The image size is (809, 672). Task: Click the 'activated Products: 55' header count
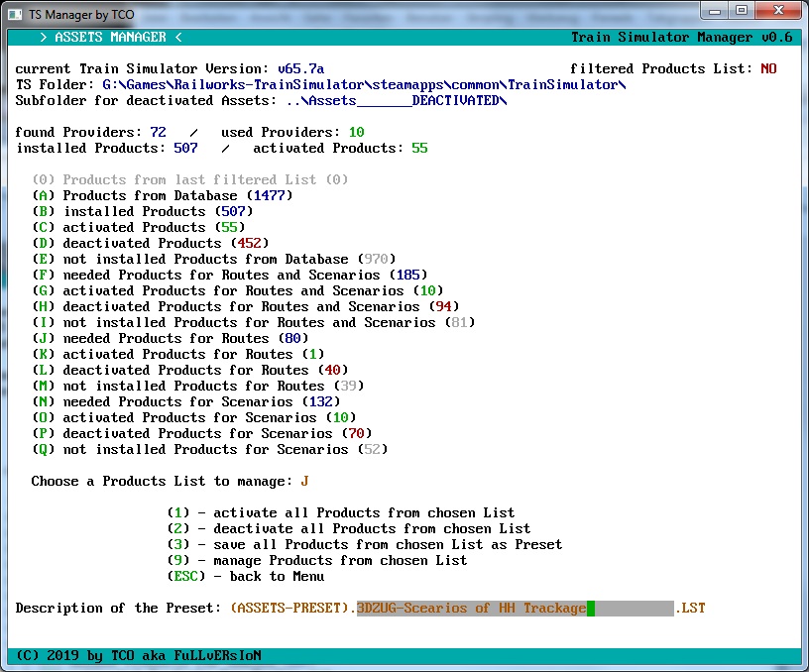pos(419,148)
